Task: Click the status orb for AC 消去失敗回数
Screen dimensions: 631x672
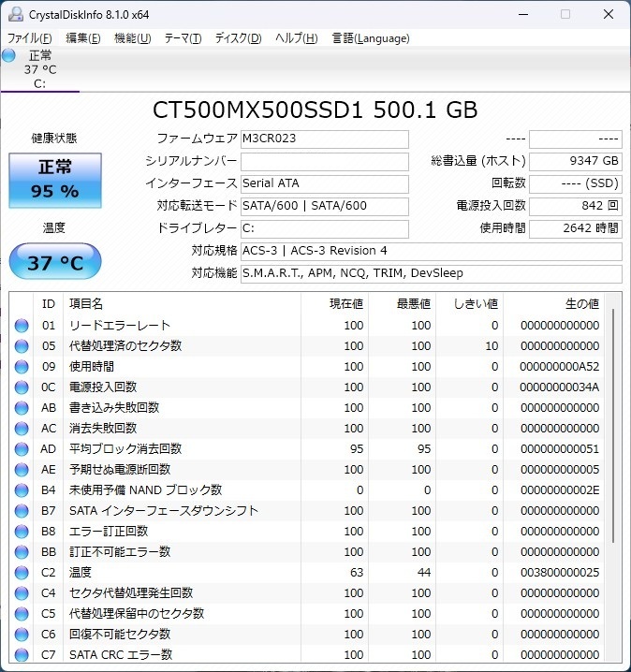Action: (x=22, y=429)
